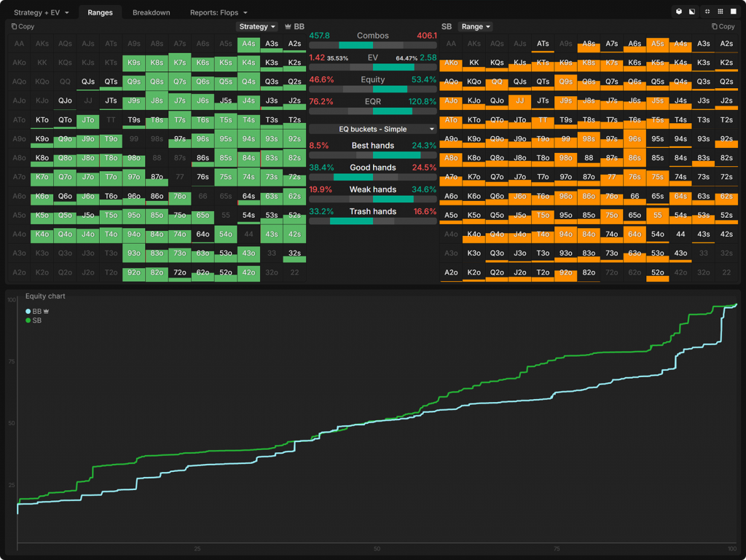Click Copy above the BB matrix
The height and width of the screenshot is (560, 746).
coord(23,26)
